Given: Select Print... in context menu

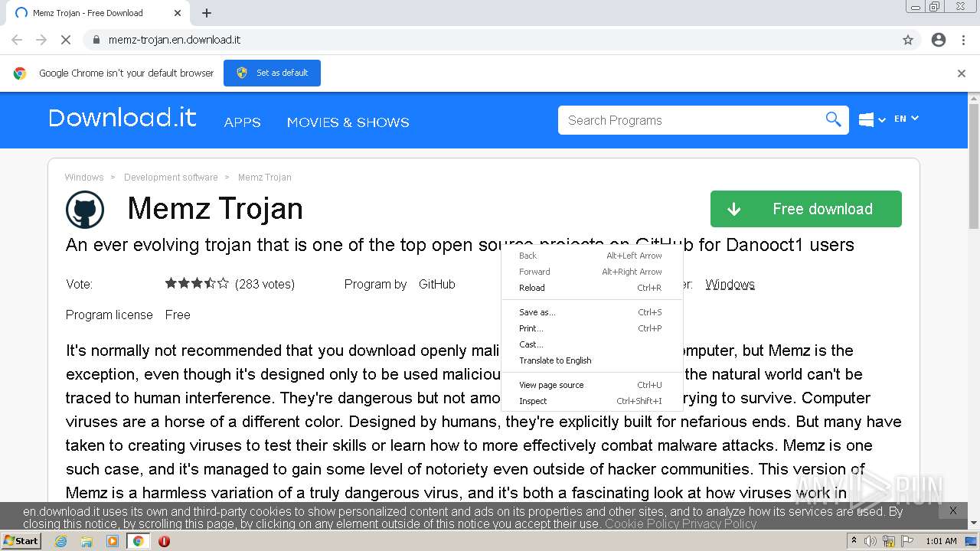Looking at the screenshot, I should coord(590,328).
